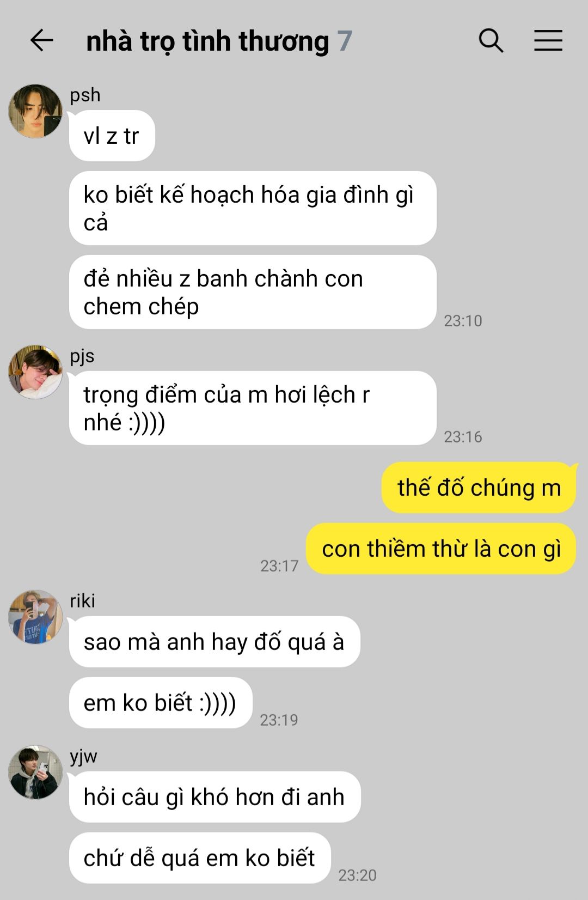This screenshot has width=588, height=900.
Task: Tap 'chứ dễ quá em ko biết' bubble
Action: pos(200,858)
